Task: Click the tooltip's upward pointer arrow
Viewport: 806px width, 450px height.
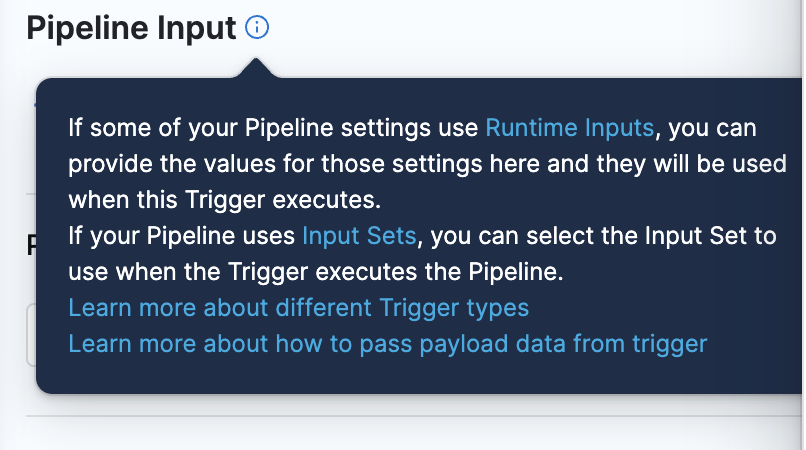Action: tap(256, 68)
